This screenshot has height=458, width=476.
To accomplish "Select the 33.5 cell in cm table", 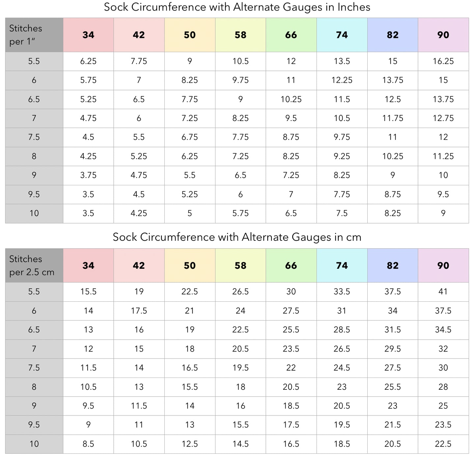I will [342, 292].
